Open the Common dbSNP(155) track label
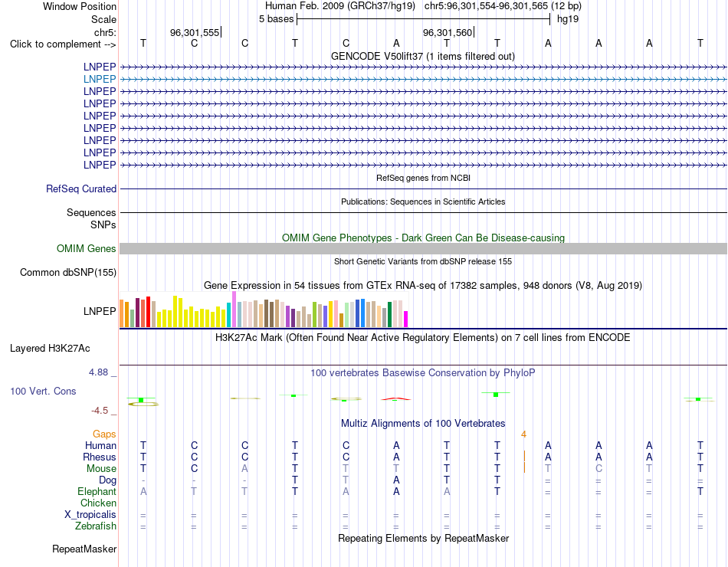728x567 pixels. coord(68,272)
